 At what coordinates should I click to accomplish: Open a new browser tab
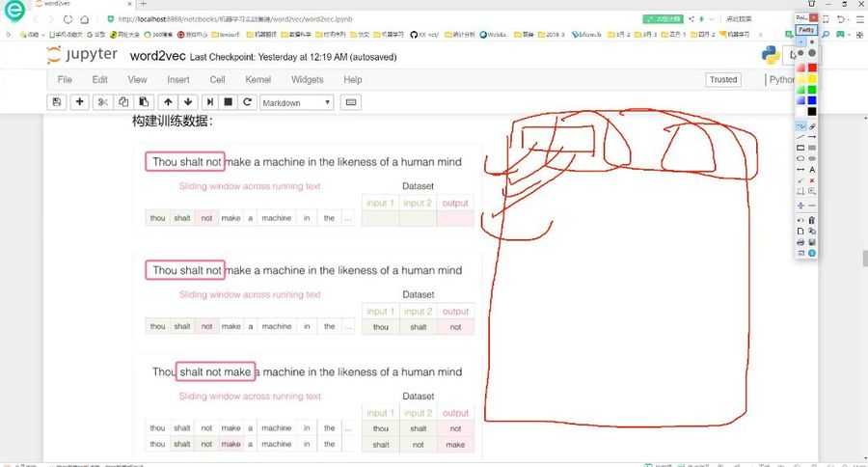click(x=144, y=4)
